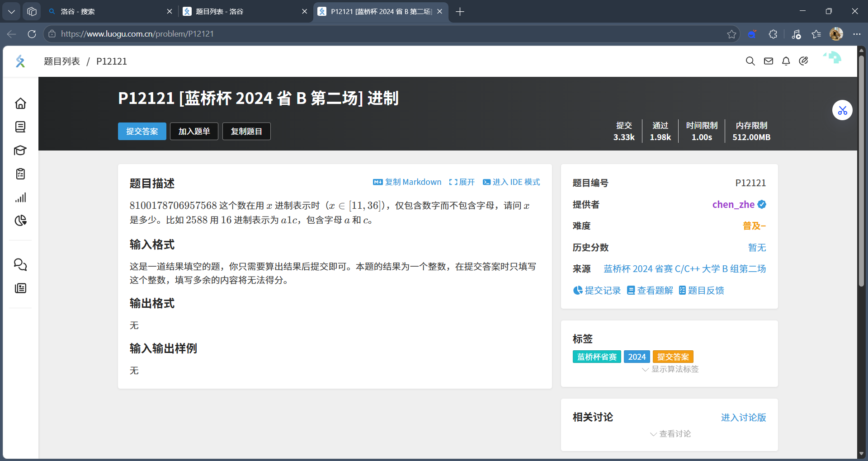Expand the problem statement with 展开
Viewport: 868px width, 461px height.
[x=462, y=182]
